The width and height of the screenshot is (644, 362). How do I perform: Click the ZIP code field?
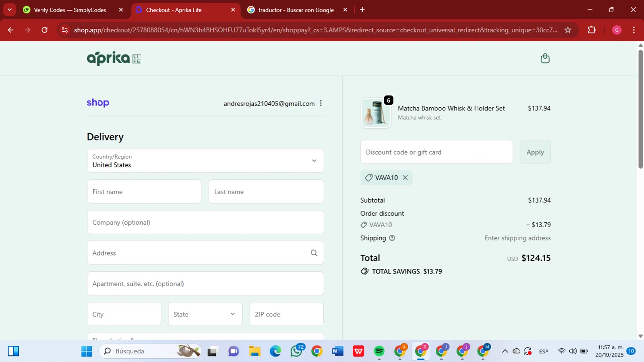coord(286,314)
